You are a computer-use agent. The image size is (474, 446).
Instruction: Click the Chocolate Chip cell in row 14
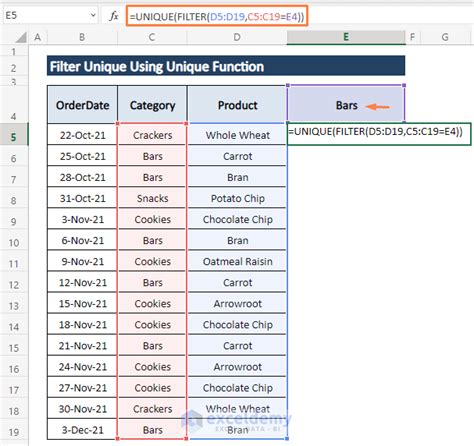[237, 324]
